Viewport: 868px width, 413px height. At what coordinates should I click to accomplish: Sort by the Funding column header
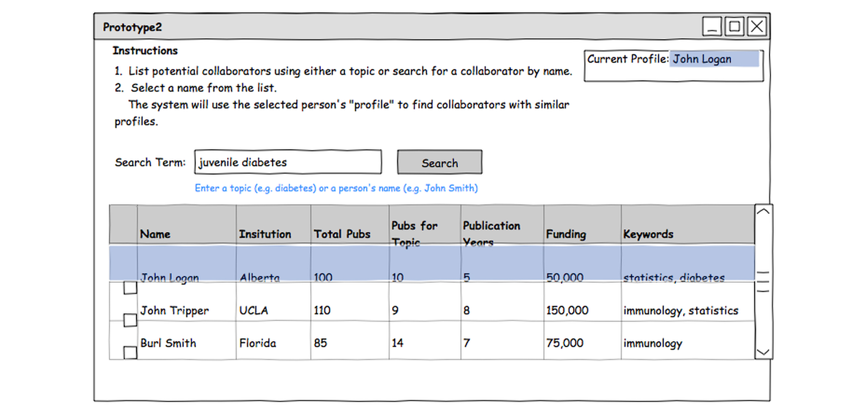pyautogui.click(x=566, y=234)
